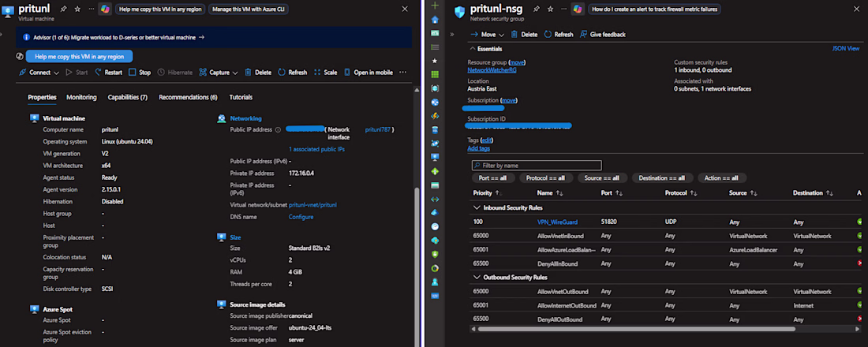868x347 pixels.
Task: Open the Port == all filter pill
Action: tap(493, 178)
